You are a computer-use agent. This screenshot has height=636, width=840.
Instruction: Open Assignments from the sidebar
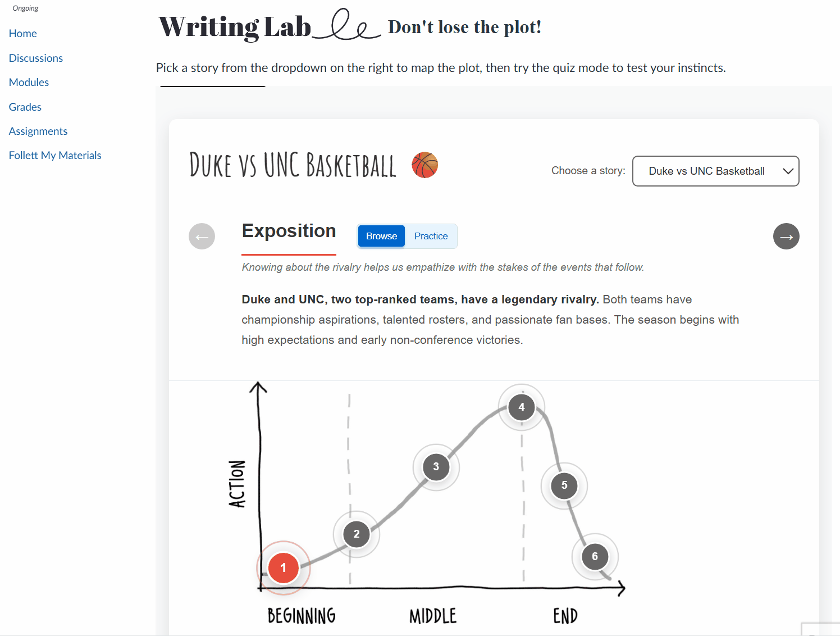38,131
